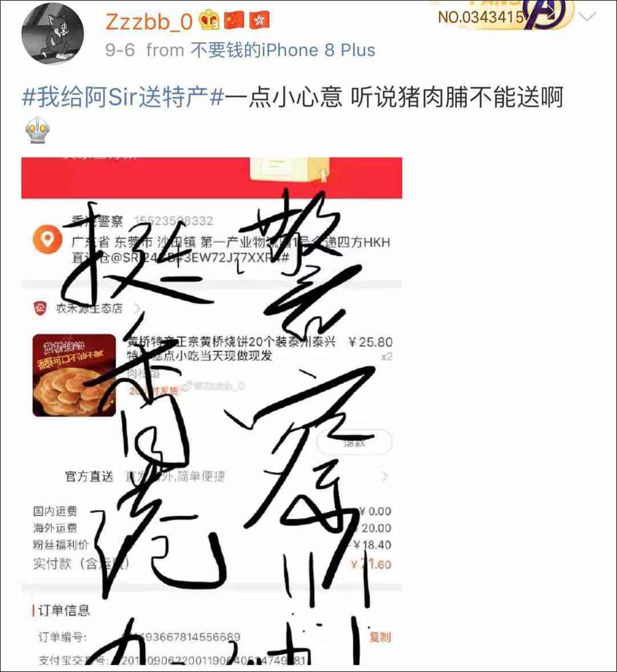The height and width of the screenshot is (672, 617).
Task: Click the 农禾源生态店 shop icon
Action: [x=40, y=307]
